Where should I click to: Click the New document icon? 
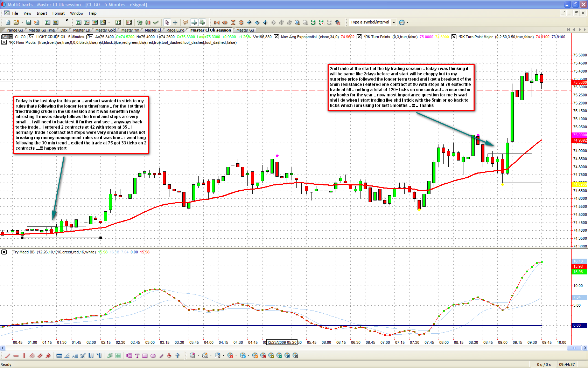point(8,22)
